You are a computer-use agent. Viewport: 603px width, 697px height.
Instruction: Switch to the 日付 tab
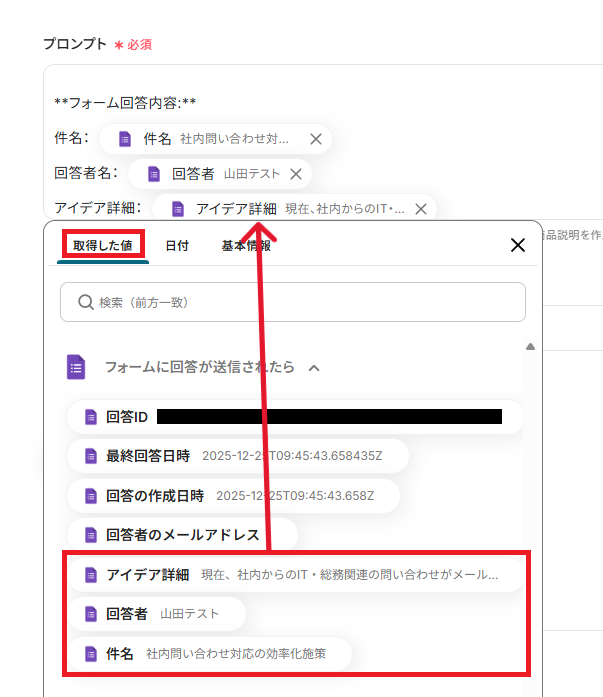click(177, 245)
